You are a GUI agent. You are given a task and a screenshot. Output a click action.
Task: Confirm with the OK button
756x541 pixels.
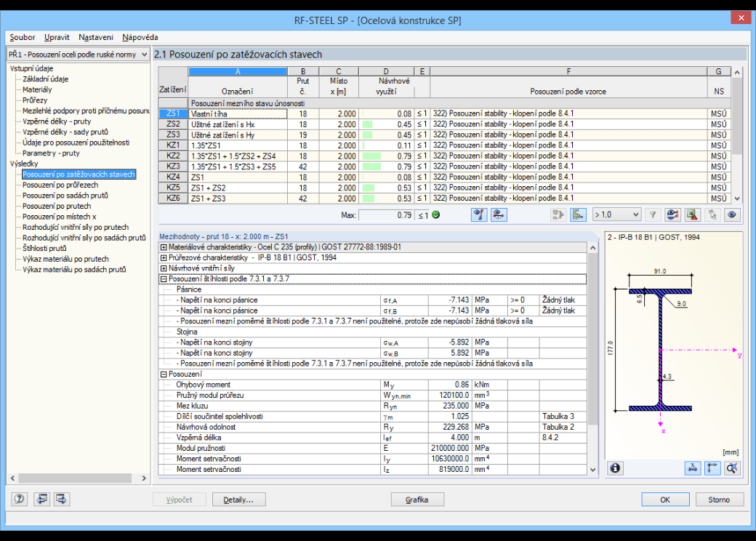point(665,500)
